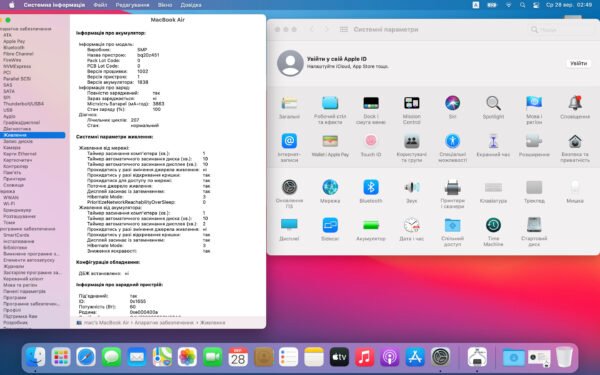Select NVMExpress in hardware sidebar
This screenshot has height=375, width=600.
coord(17,66)
